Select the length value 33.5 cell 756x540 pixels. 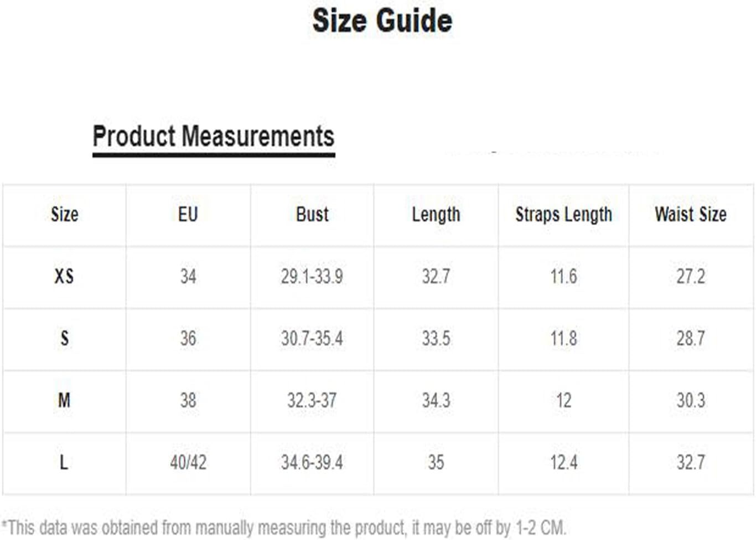click(x=436, y=338)
